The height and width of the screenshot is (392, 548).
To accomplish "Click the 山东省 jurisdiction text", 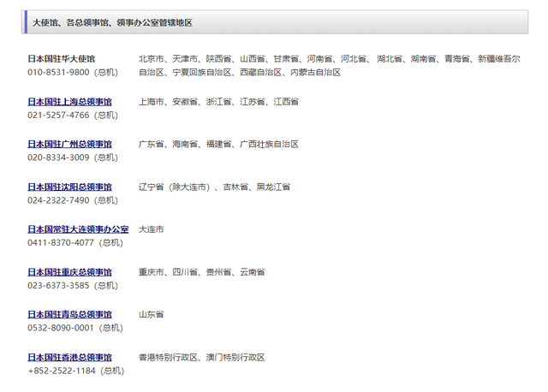I will (x=152, y=315).
